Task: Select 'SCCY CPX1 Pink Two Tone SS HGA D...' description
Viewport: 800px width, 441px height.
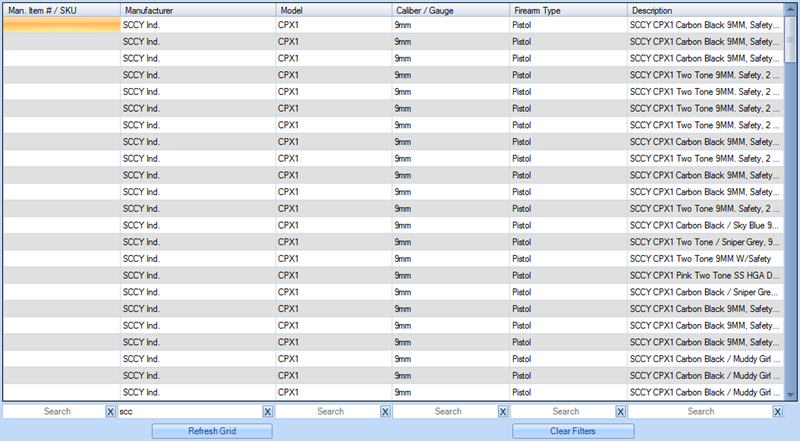Action: tap(704, 276)
